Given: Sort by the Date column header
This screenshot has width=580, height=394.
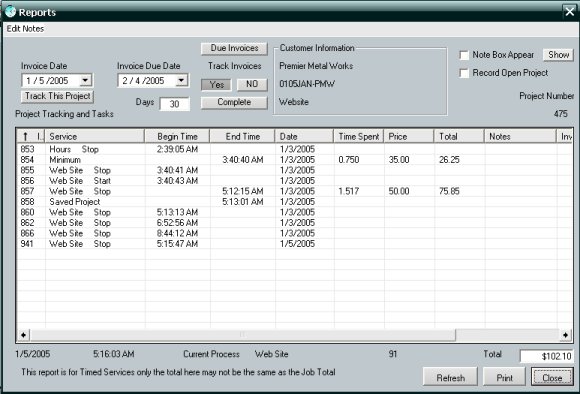Looking at the screenshot, I should [304, 137].
